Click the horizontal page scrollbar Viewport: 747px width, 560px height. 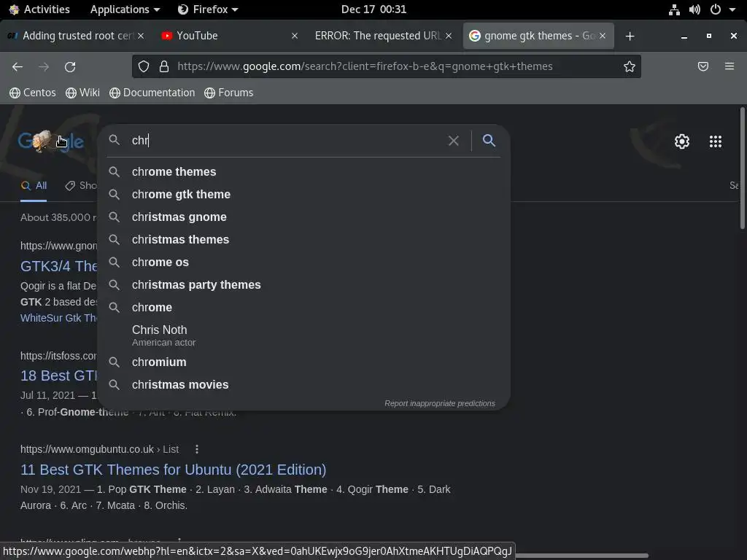[x=581, y=555]
